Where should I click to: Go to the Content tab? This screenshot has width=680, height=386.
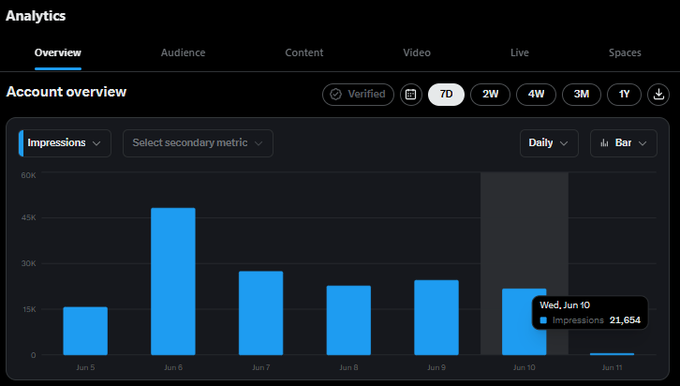[x=304, y=53]
